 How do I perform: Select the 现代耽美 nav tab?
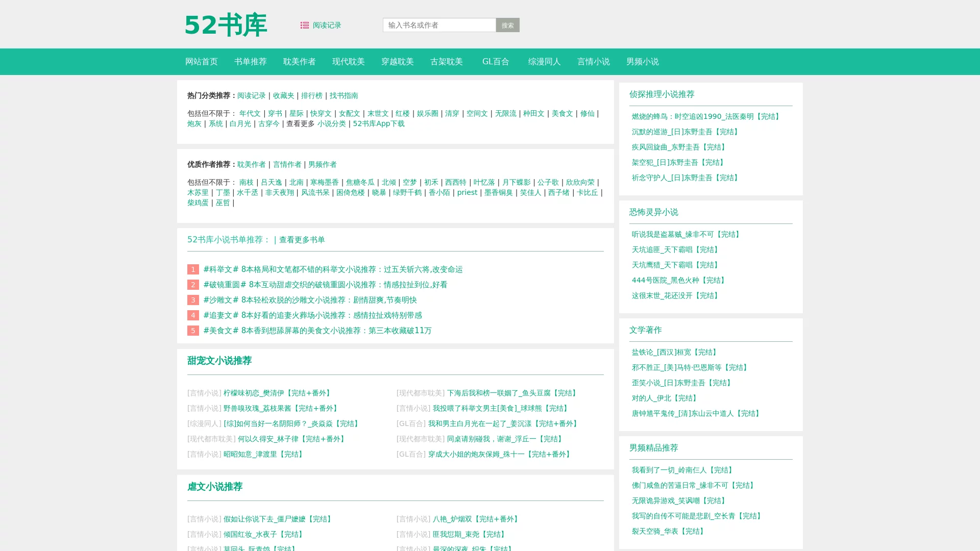349,62
